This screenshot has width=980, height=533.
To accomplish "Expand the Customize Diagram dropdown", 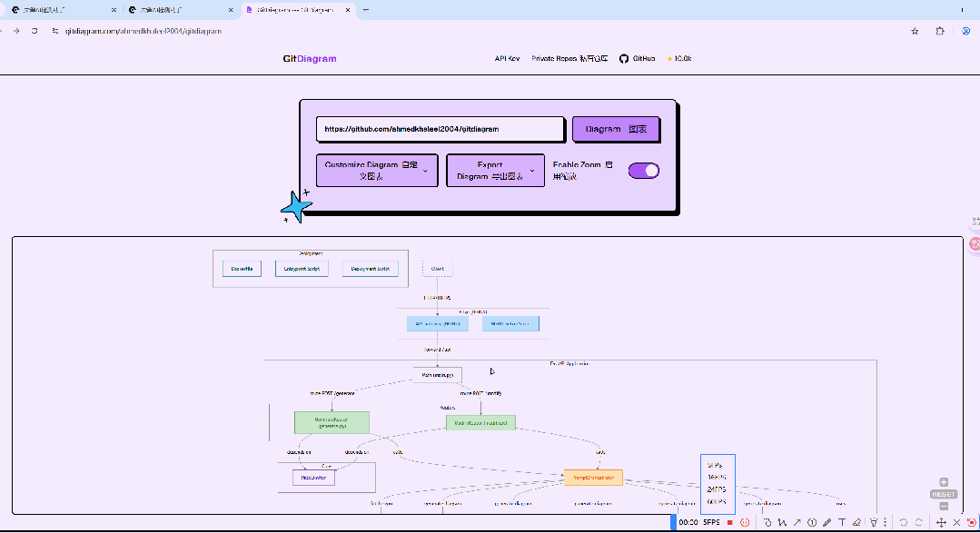I will coord(377,171).
